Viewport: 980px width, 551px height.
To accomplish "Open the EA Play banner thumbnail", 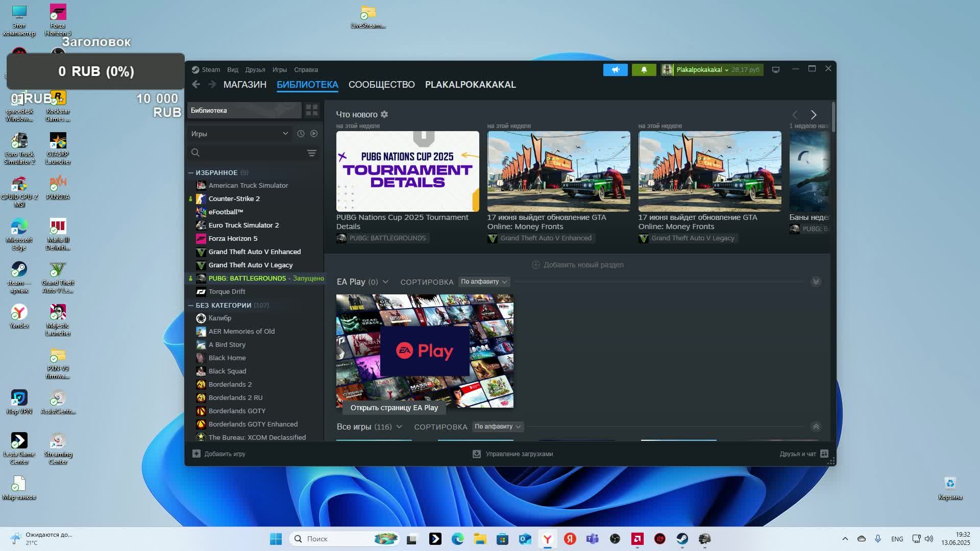I will click(425, 351).
